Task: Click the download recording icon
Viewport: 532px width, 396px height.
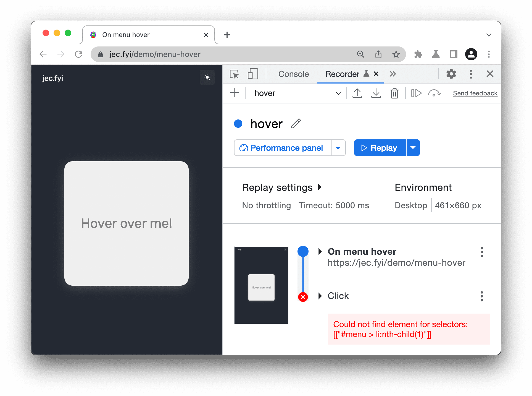Action: tap(376, 93)
